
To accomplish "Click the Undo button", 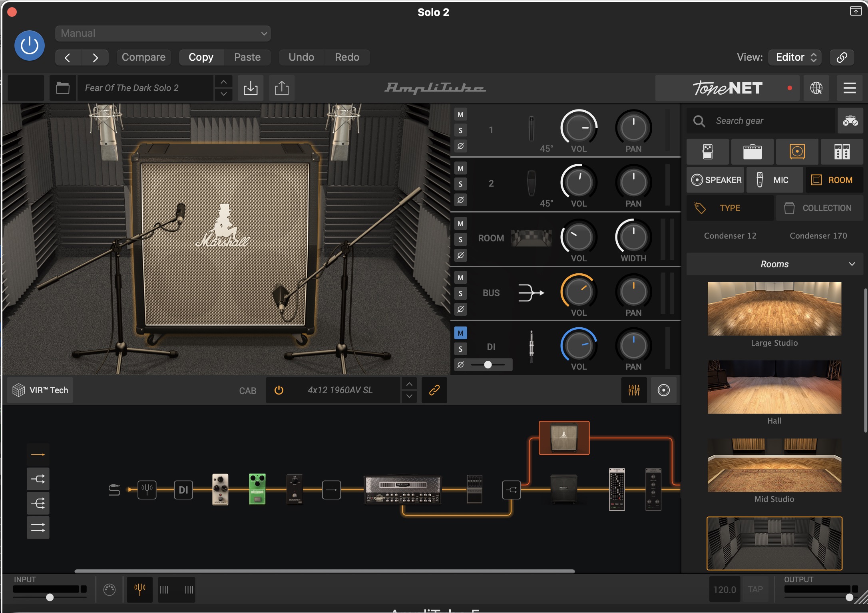I will pyautogui.click(x=301, y=57).
